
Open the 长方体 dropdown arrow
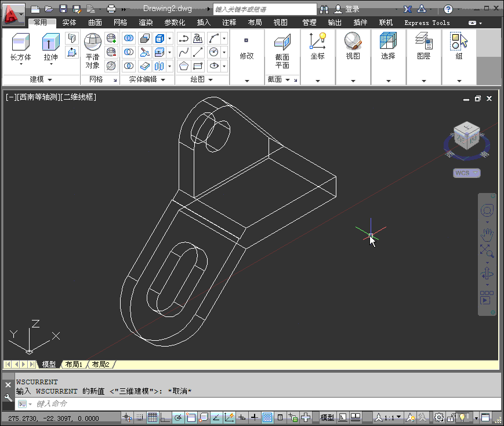coord(21,64)
